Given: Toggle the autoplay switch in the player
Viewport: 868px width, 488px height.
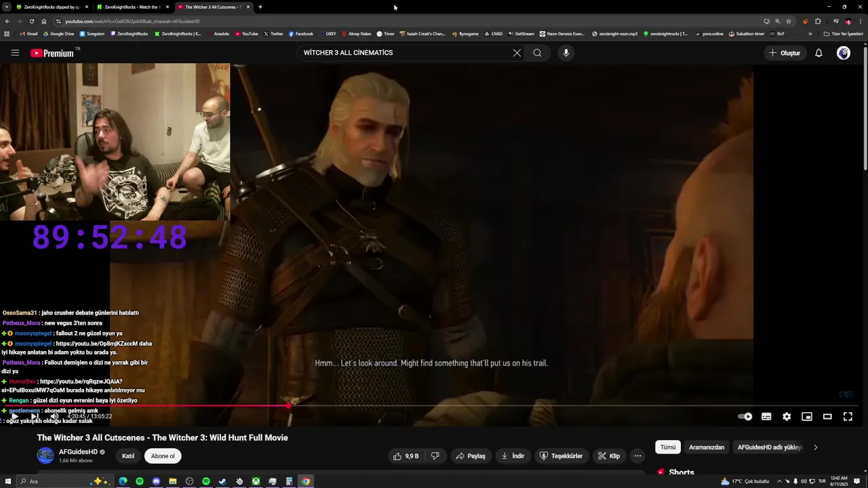Looking at the screenshot, I should [x=745, y=417].
